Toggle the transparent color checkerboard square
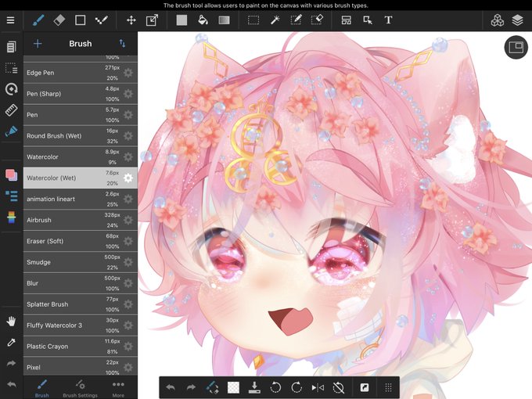The image size is (532, 399). 233,387
